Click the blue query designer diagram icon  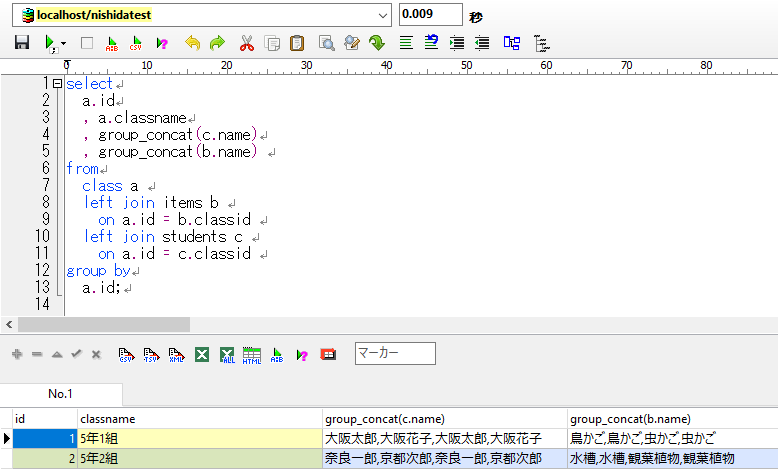[512, 43]
